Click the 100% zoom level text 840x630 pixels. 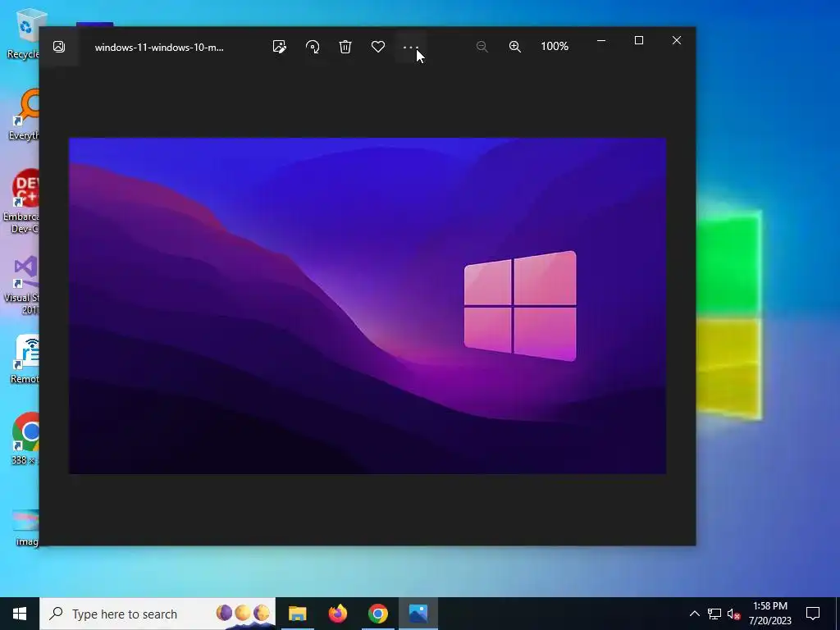tap(555, 47)
